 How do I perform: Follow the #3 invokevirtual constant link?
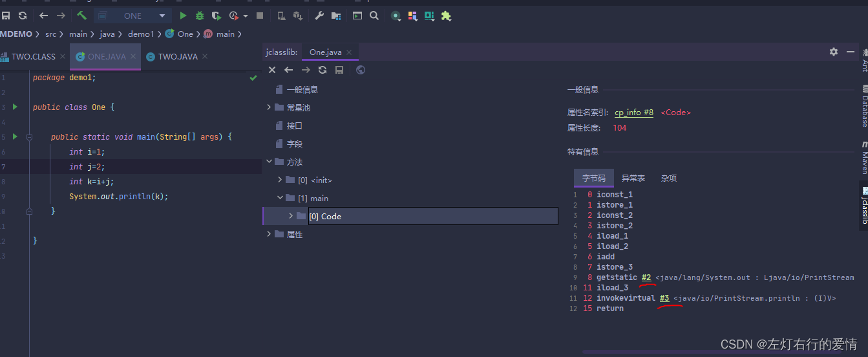point(664,298)
